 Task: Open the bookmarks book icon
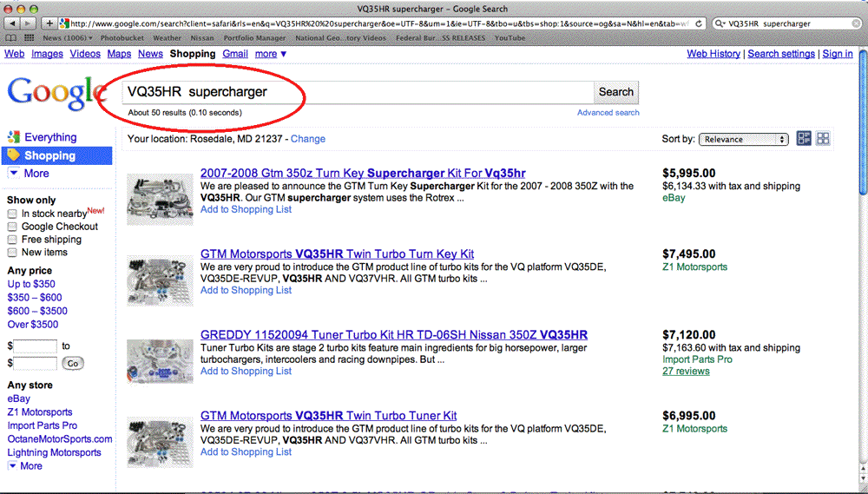click(x=11, y=38)
